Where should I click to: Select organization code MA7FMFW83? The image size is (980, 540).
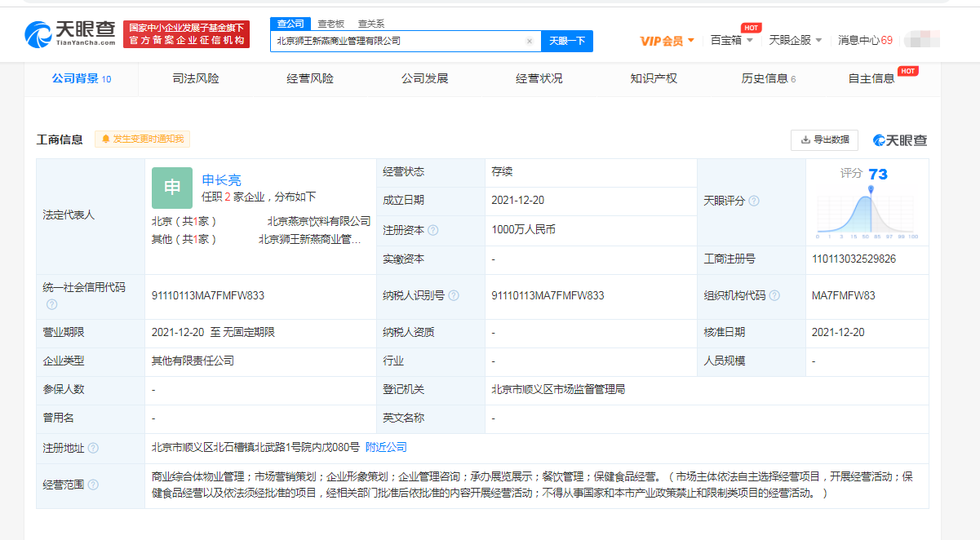[844, 295]
